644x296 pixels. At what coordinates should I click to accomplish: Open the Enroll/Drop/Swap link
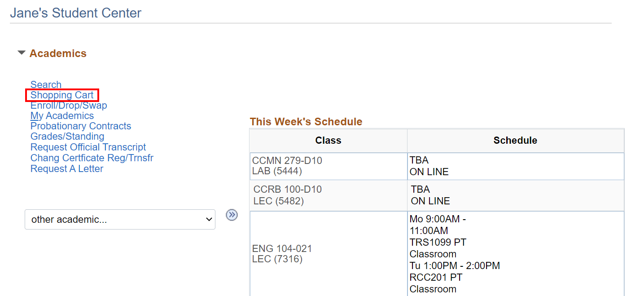69,106
